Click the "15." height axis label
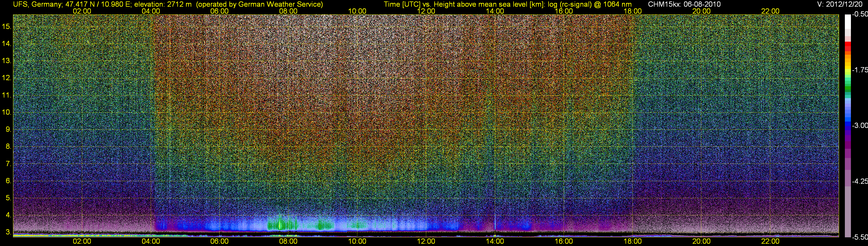This screenshot has width=868, height=246. 7,27
